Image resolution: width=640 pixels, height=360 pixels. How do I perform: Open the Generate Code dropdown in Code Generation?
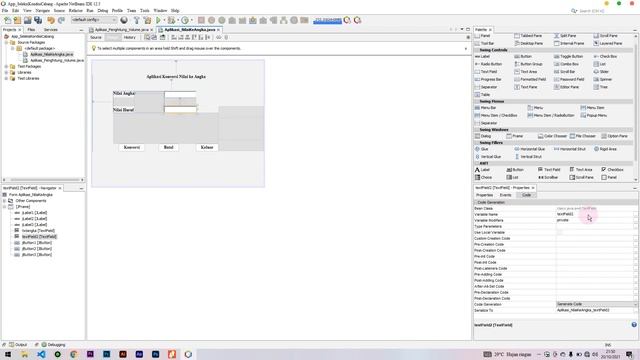(x=596, y=304)
